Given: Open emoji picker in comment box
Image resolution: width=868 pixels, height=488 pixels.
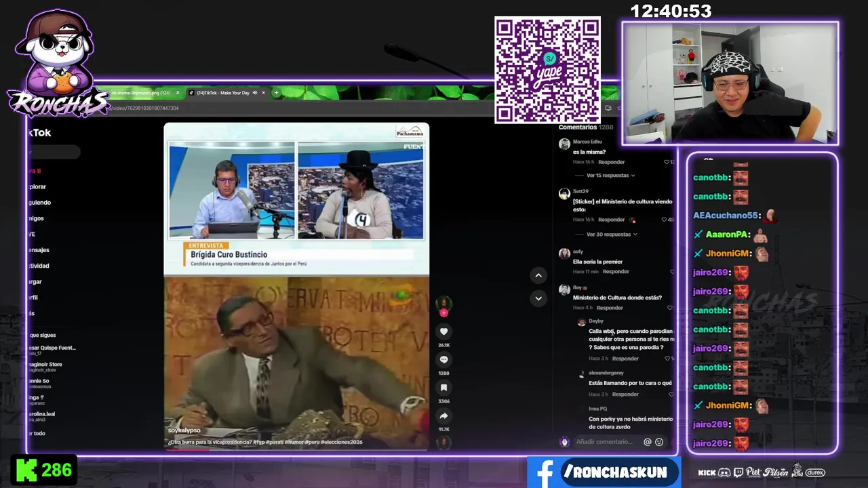Looking at the screenshot, I should pyautogui.click(x=659, y=442).
